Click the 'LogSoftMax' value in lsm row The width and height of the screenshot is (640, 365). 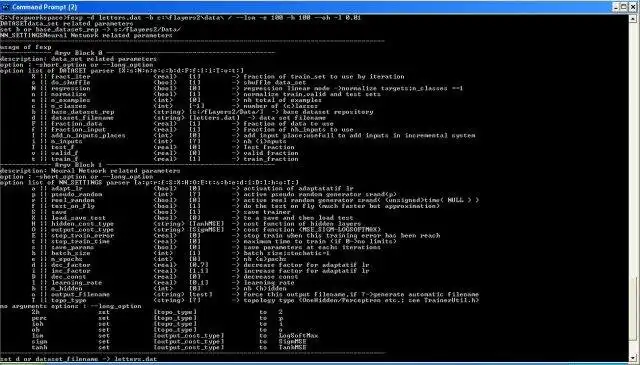[298, 336]
